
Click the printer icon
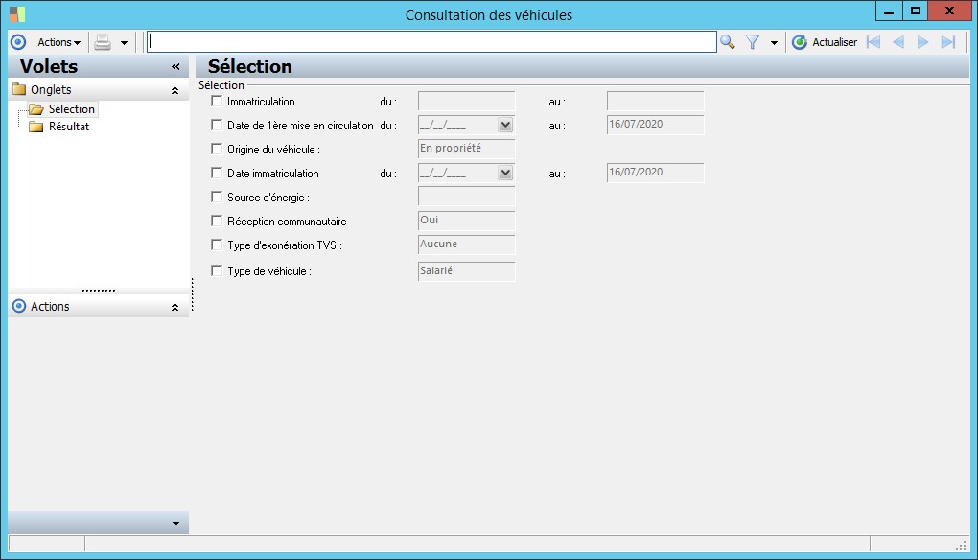pos(103,42)
